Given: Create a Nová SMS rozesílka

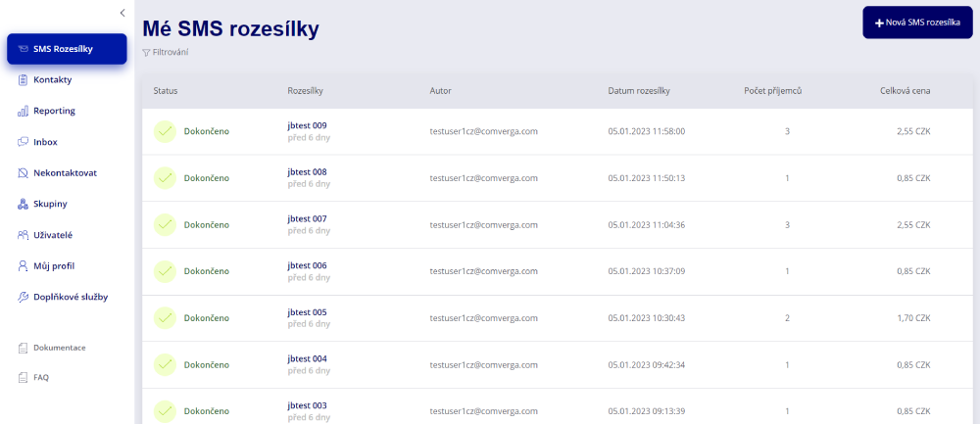Looking at the screenshot, I should (910, 22).
